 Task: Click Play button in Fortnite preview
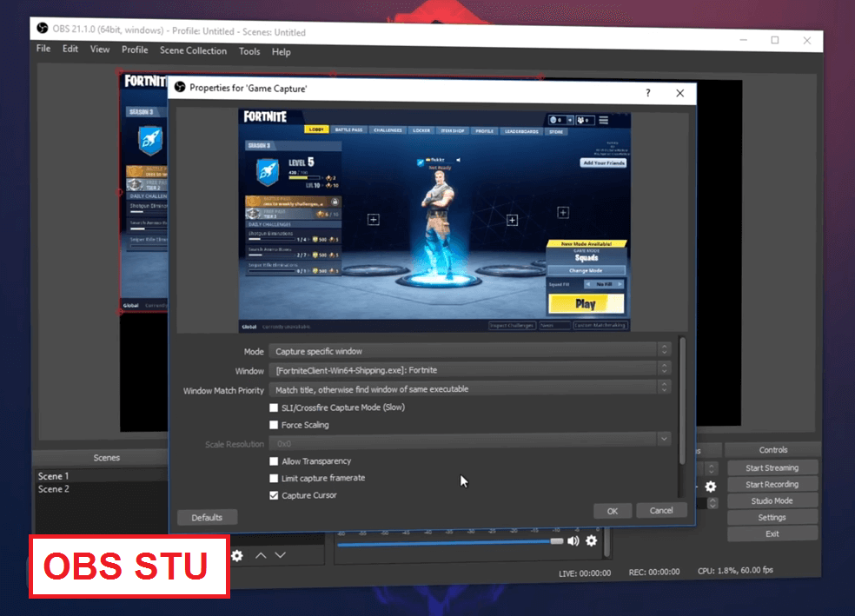(587, 304)
